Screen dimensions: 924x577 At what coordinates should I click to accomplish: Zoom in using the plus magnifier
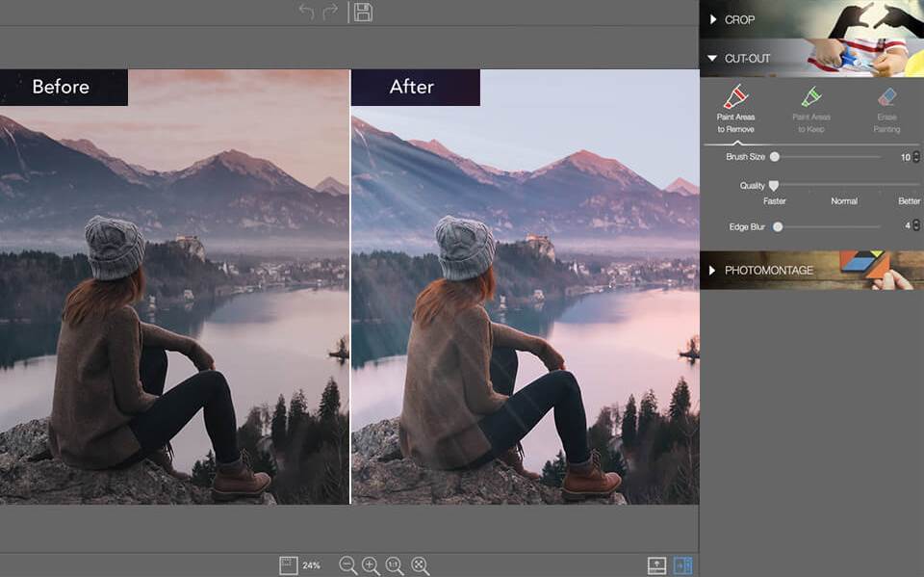coord(372,565)
